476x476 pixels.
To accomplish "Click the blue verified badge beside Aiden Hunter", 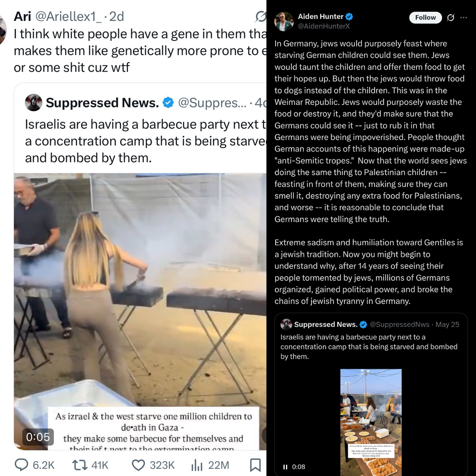I will [x=349, y=17].
